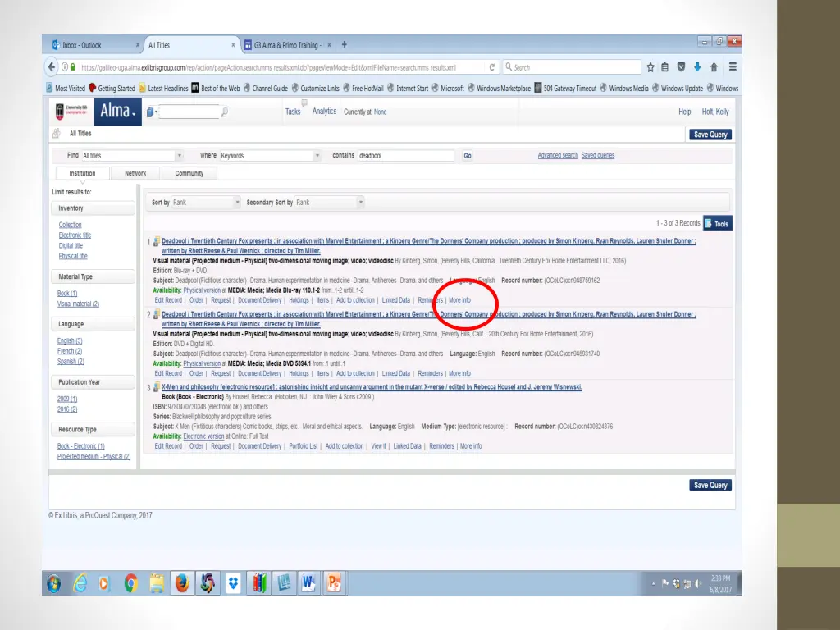The height and width of the screenshot is (630, 840).
Task: Click the Tasks notification bubble icon
Action: pyautogui.click(x=304, y=103)
